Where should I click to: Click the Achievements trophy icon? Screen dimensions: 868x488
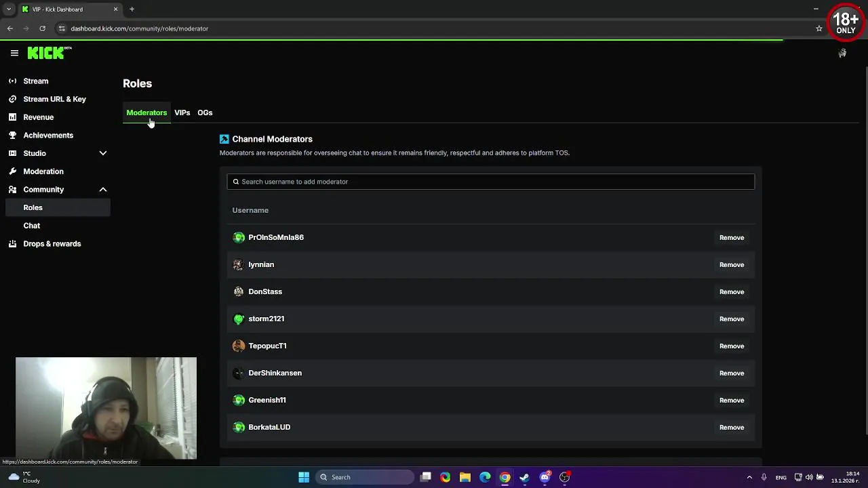click(12, 135)
